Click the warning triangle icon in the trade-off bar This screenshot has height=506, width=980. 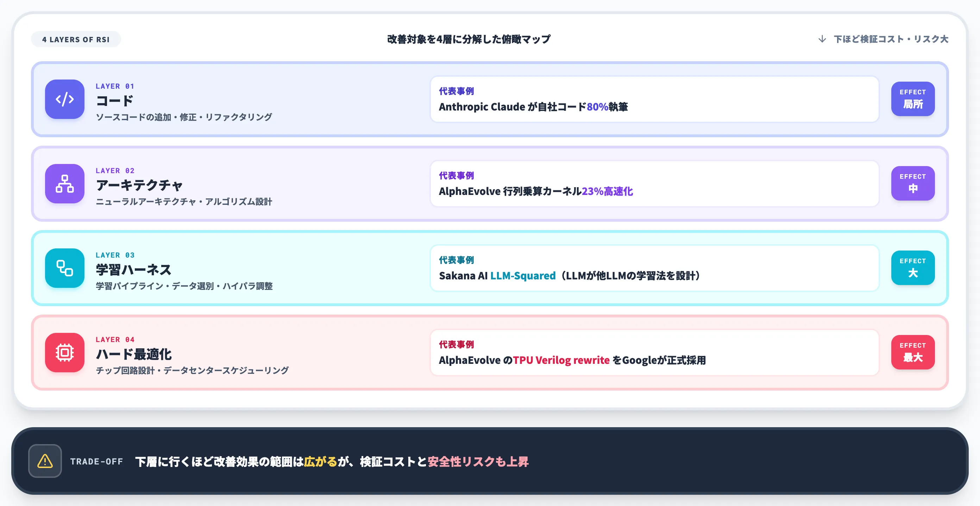pos(45,461)
